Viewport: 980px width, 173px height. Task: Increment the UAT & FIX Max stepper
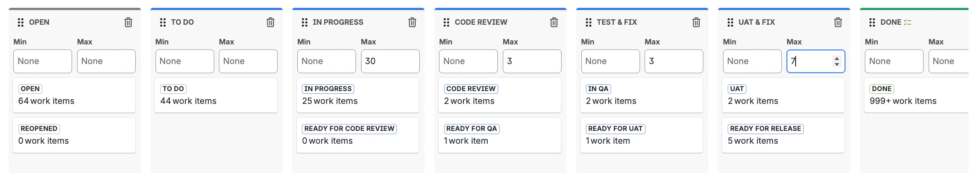click(837, 58)
